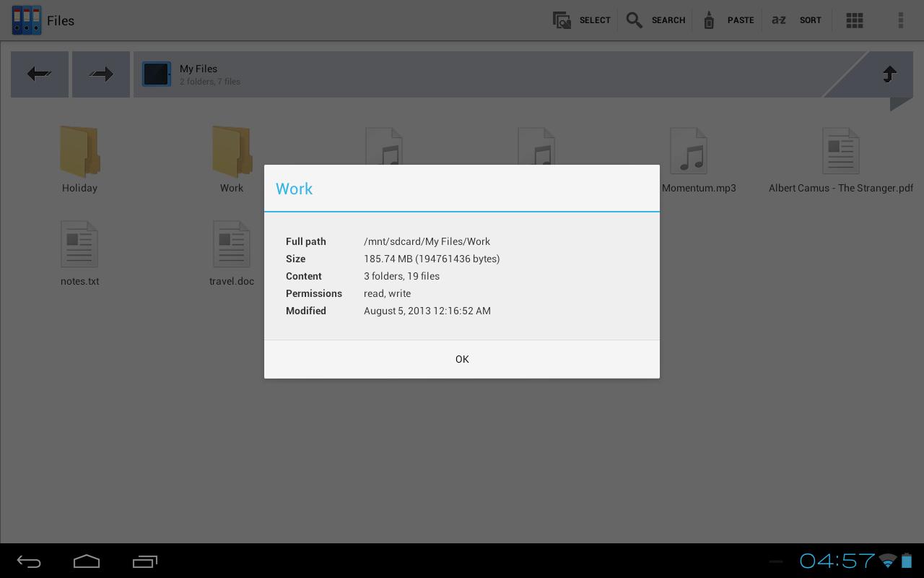
Task: Open the Sort options
Action: 796,20
